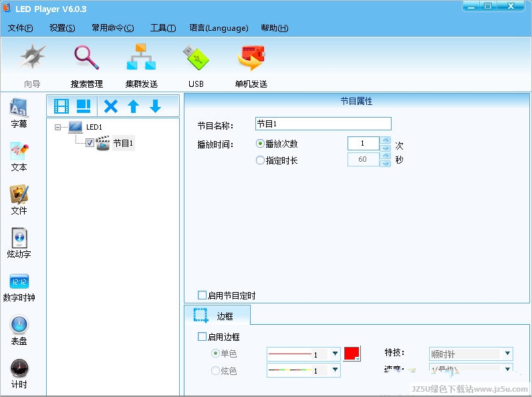Click the 节目属性 panel header

click(356, 101)
